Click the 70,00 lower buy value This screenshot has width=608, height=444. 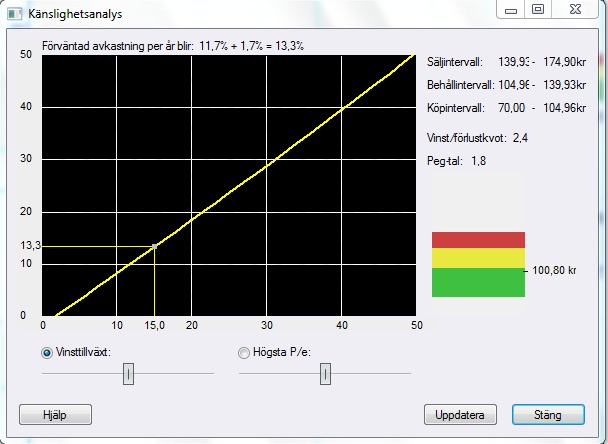[x=511, y=108]
